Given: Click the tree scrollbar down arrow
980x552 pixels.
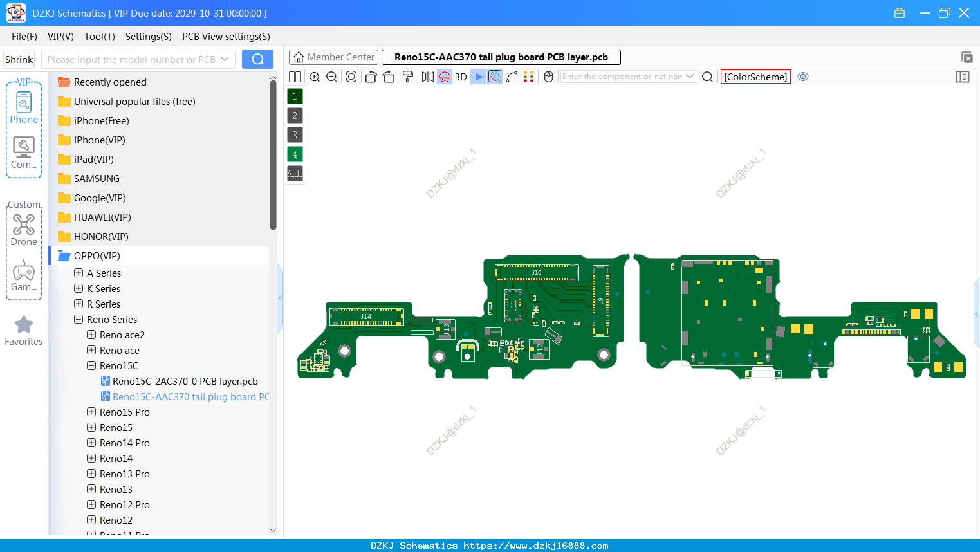Looking at the screenshot, I should (273, 530).
